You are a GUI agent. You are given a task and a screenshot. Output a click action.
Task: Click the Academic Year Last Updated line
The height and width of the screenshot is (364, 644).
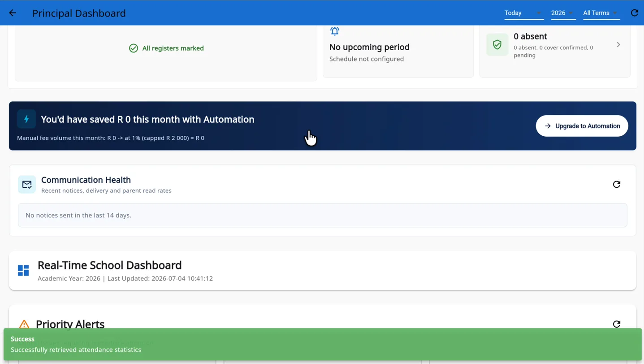[125, 278]
